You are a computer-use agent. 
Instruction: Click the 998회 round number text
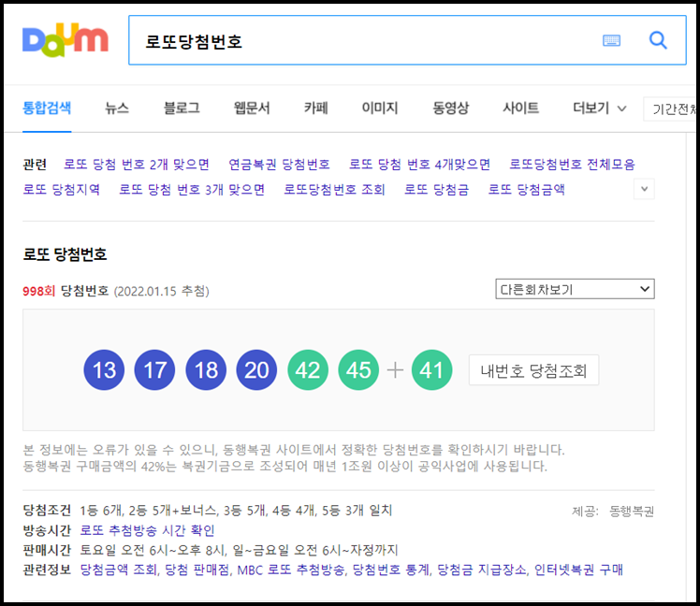[39, 292]
